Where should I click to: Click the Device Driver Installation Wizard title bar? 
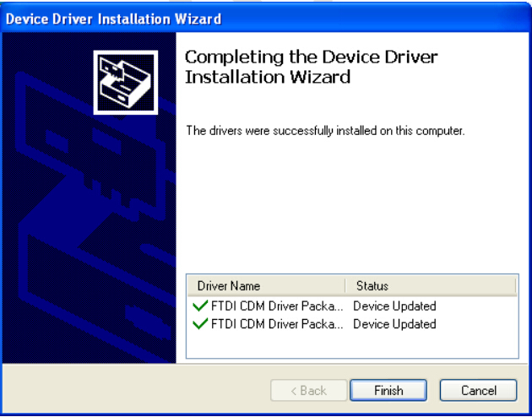(266, 19)
